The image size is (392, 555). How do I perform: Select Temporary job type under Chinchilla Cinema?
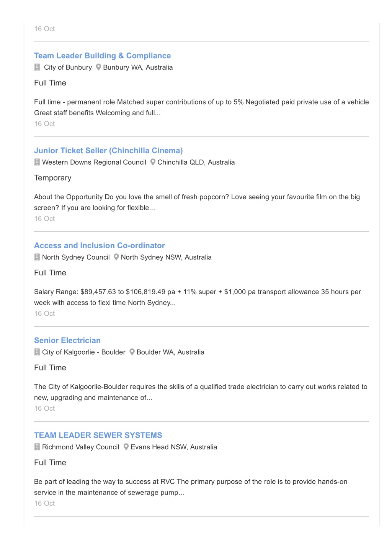coord(53,178)
